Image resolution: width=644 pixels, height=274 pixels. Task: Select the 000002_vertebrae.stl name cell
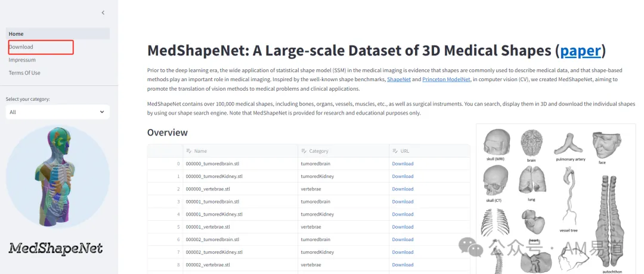240,265
